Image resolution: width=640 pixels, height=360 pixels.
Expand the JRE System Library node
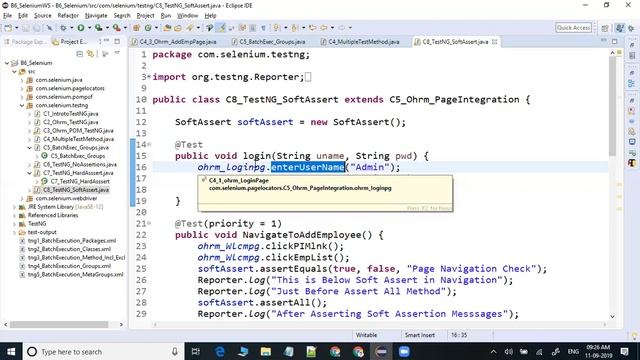coord(14,207)
